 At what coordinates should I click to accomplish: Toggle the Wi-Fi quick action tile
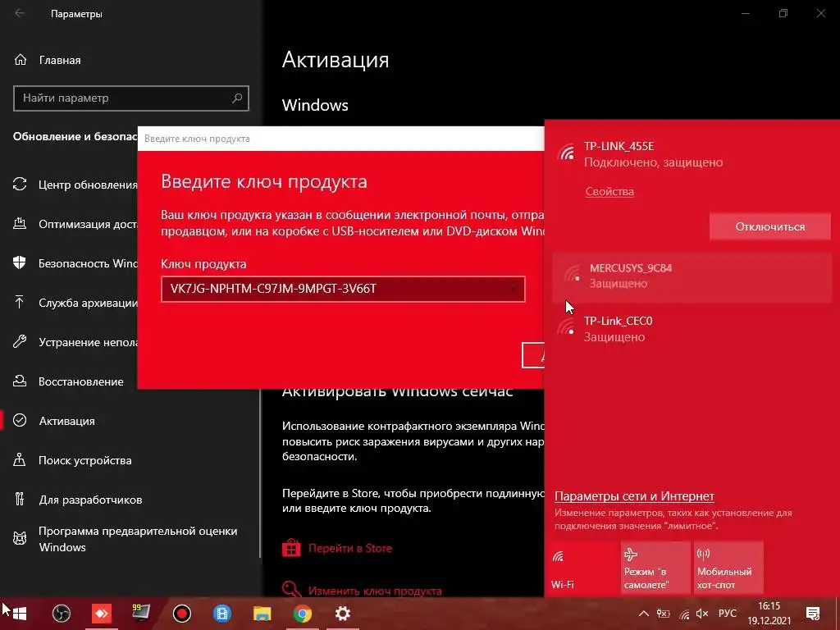[x=582, y=568]
